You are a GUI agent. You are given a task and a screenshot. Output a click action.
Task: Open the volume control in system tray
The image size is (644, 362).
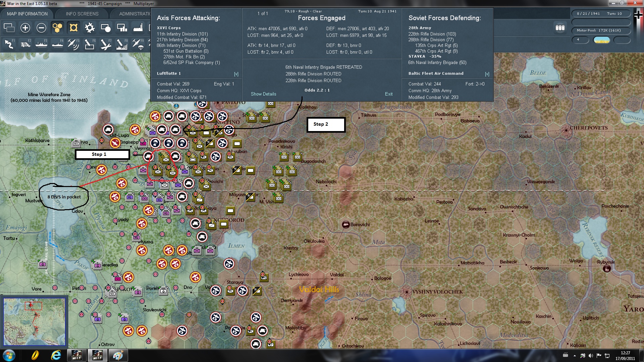click(x=591, y=356)
